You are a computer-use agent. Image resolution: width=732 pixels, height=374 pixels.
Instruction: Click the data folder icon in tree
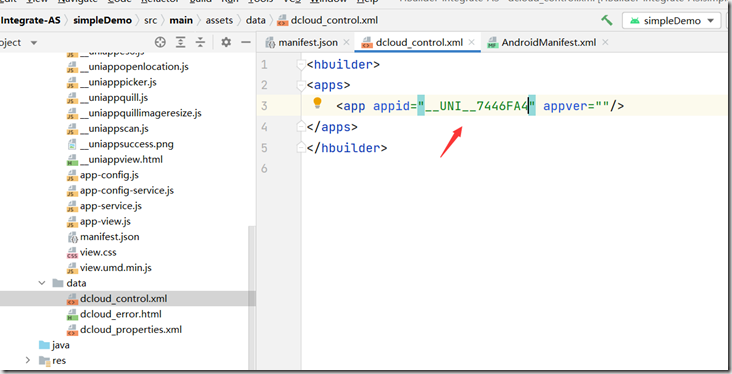(58, 283)
